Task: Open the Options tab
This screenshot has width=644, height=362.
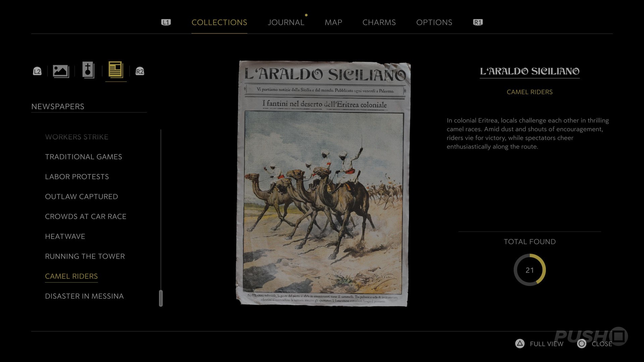Action: point(434,22)
